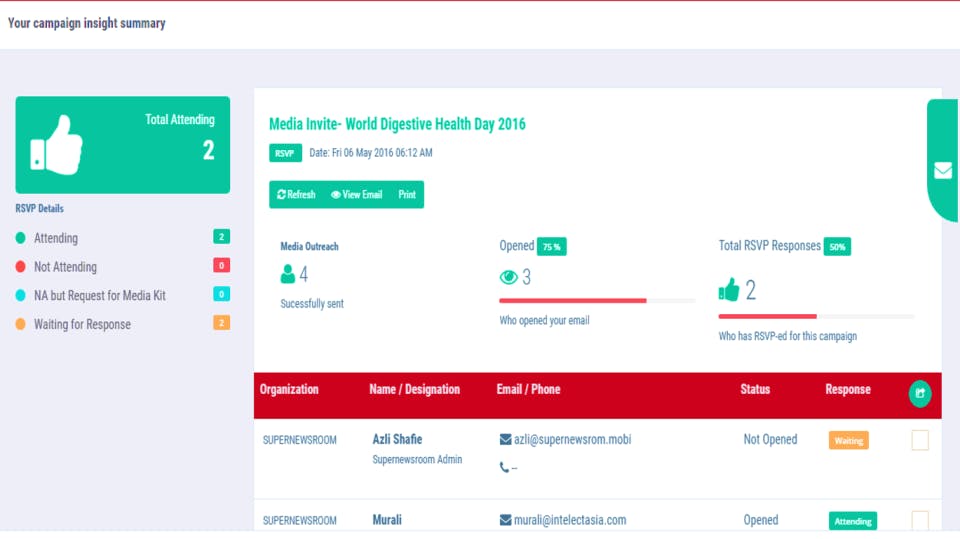Click the cyan NA Media Kit dot
Screen dimensions: 960x539
(21, 295)
